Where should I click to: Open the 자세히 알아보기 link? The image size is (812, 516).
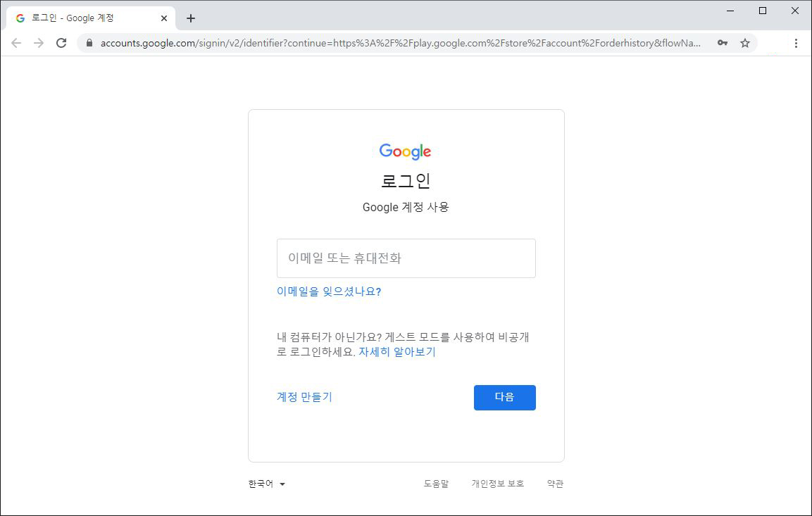[x=397, y=352]
